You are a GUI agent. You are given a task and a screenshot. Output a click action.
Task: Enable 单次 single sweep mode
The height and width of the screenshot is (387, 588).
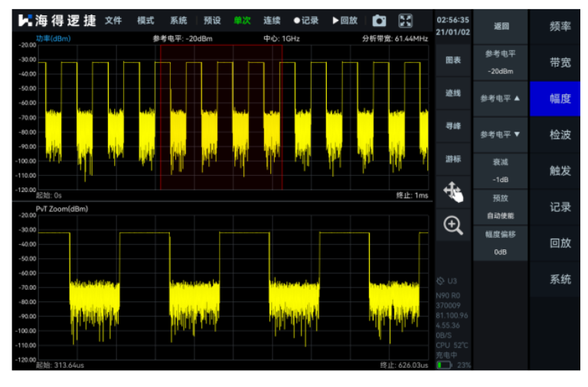242,21
